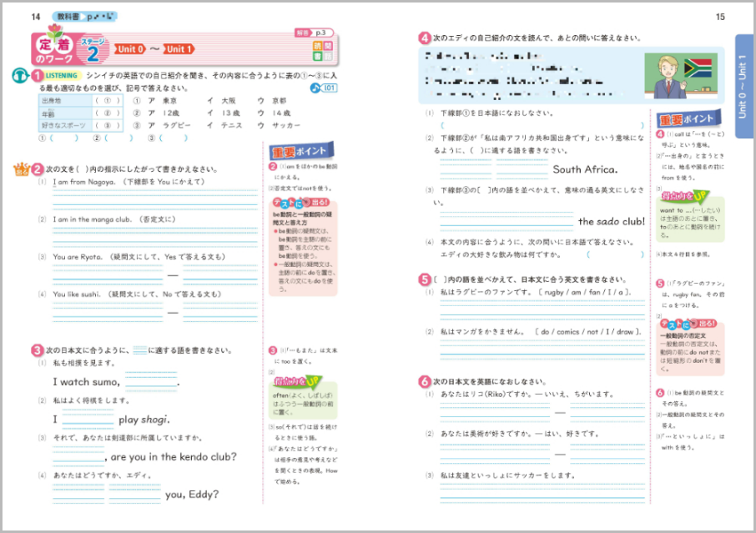The image size is (756, 533).
Task: Click the South Africa flag illustration
Action: click(x=698, y=68)
